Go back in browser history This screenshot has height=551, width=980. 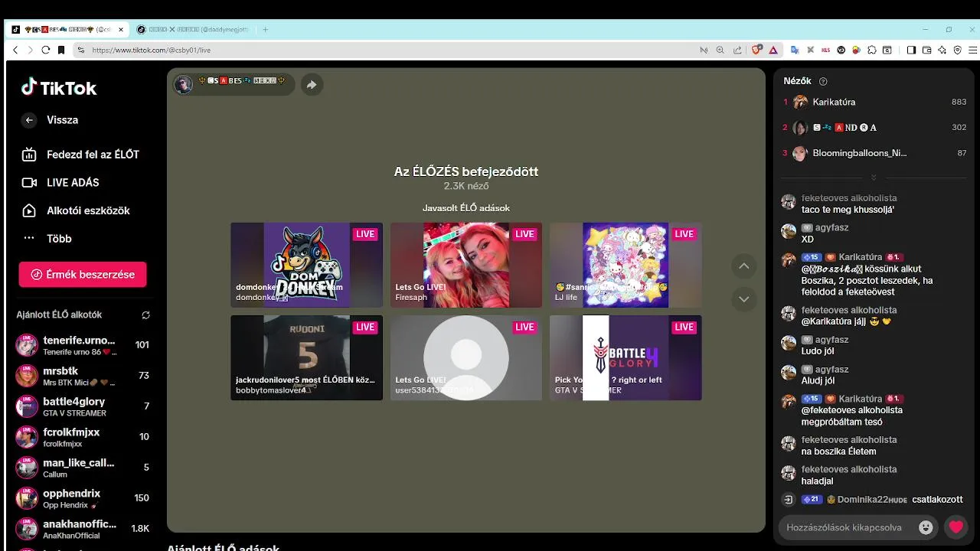coord(15,50)
